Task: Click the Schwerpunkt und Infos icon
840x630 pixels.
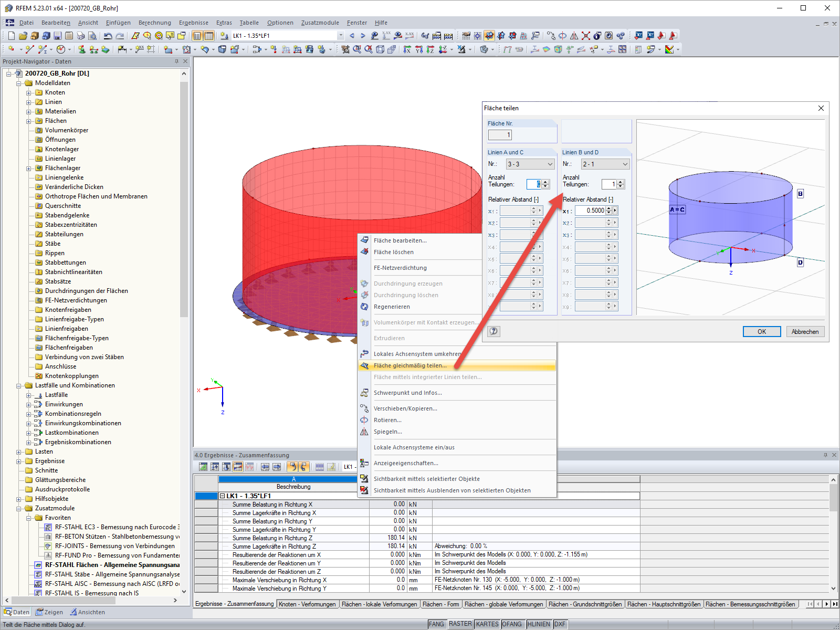Action: (364, 393)
